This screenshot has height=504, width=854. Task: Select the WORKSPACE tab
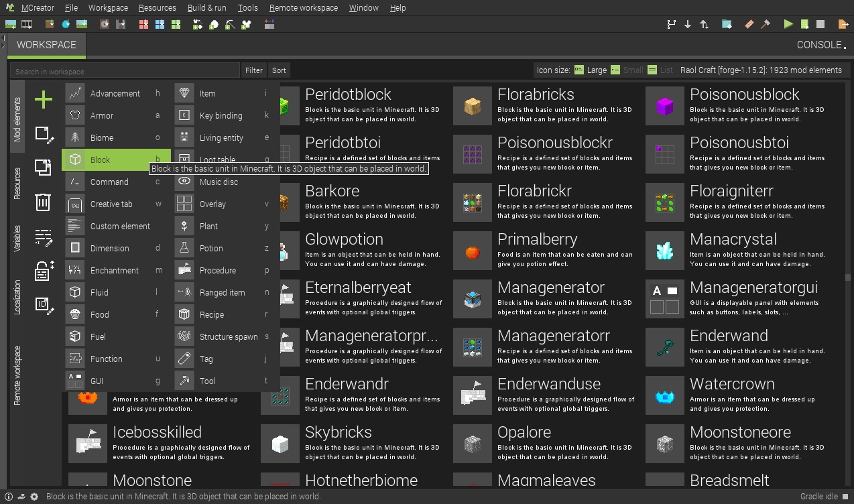click(46, 45)
